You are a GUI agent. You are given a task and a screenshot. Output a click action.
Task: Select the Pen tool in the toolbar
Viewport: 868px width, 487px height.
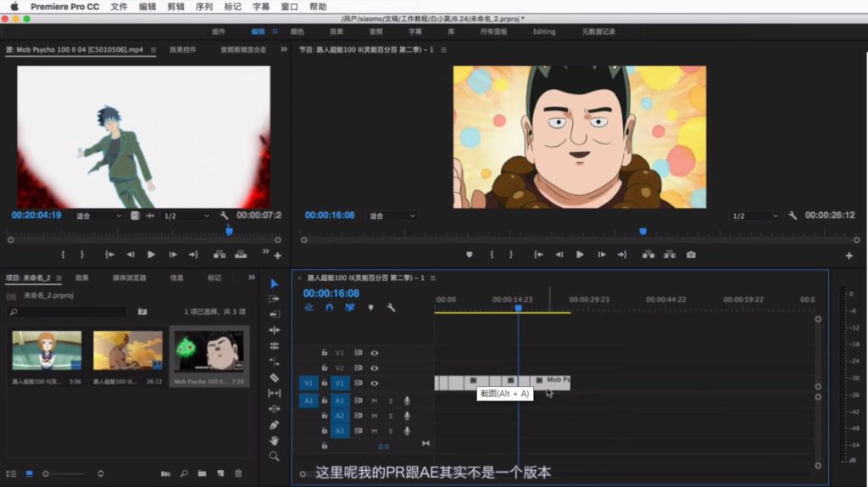tap(274, 424)
